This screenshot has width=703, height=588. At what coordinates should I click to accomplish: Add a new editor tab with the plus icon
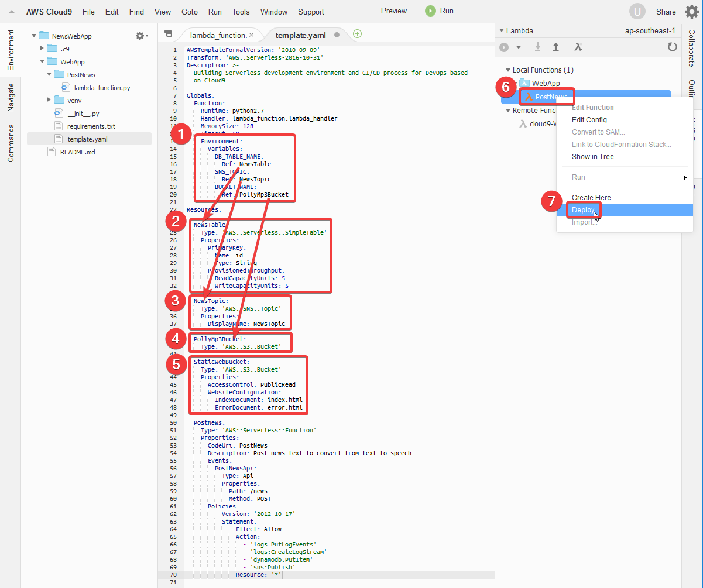pos(357,34)
